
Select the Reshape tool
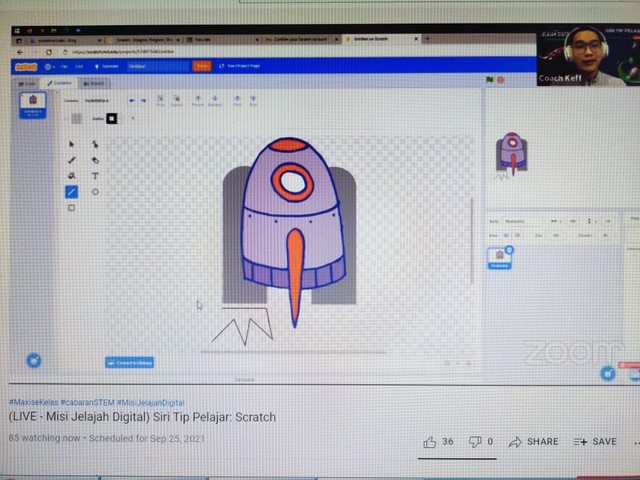[x=95, y=144]
